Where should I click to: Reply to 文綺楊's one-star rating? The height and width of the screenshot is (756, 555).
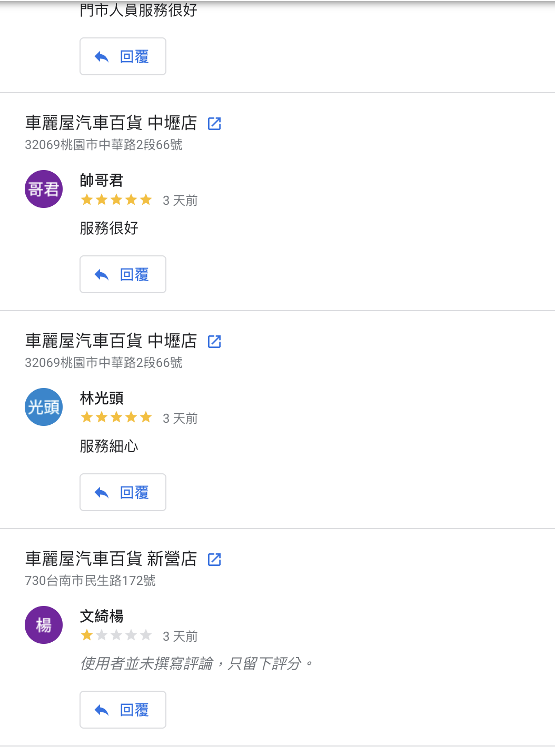tap(123, 710)
